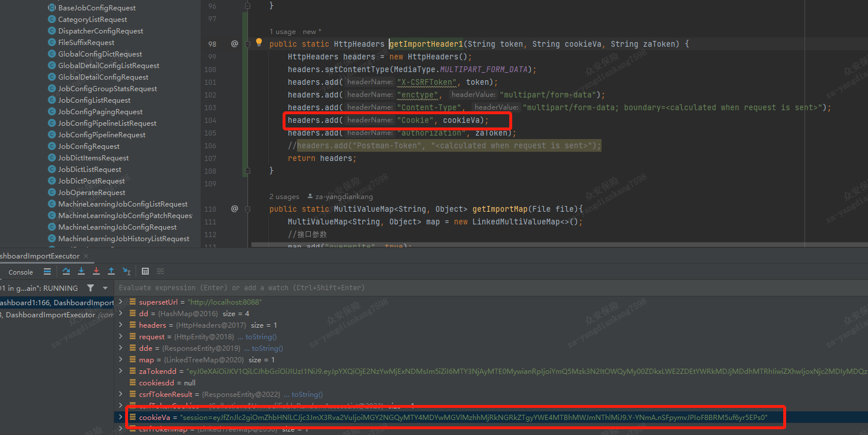The height and width of the screenshot is (435, 868).
Task: Click the lightbulb intention icon at line 98
Action: pos(259,42)
